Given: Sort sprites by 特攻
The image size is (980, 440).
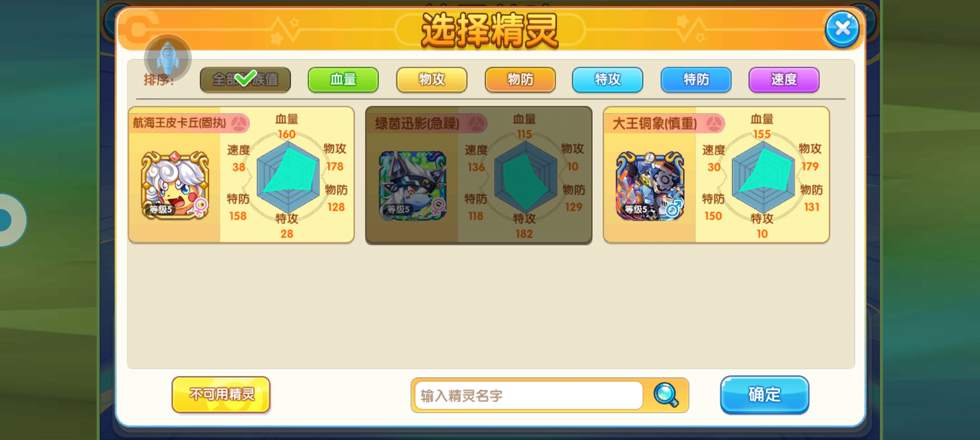Looking at the screenshot, I should click(608, 79).
